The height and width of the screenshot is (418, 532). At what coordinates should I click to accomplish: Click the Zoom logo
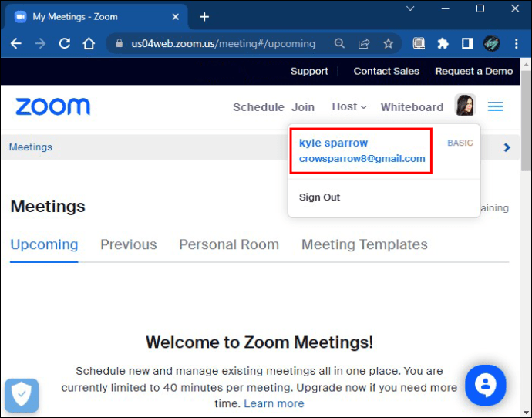53,106
